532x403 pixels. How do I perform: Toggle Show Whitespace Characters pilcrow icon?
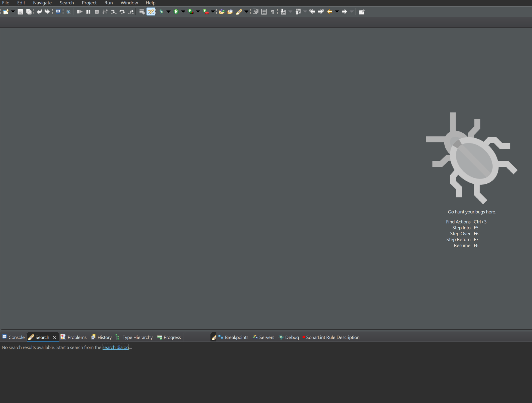tap(272, 12)
